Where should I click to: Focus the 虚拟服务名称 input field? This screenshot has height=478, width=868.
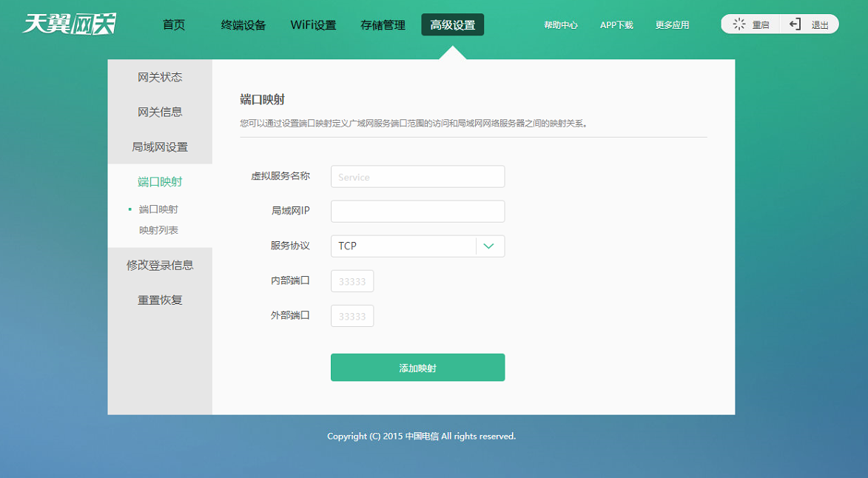coord(417,177)
